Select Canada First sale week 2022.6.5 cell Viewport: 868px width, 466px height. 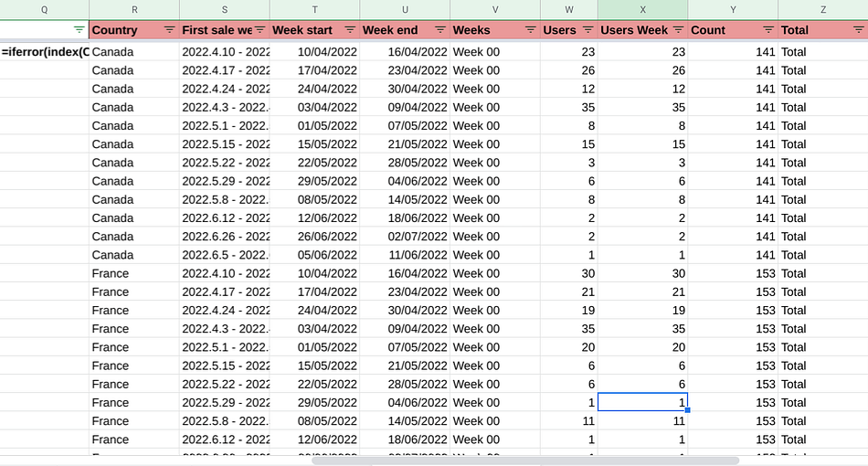(x=225, y=255)
